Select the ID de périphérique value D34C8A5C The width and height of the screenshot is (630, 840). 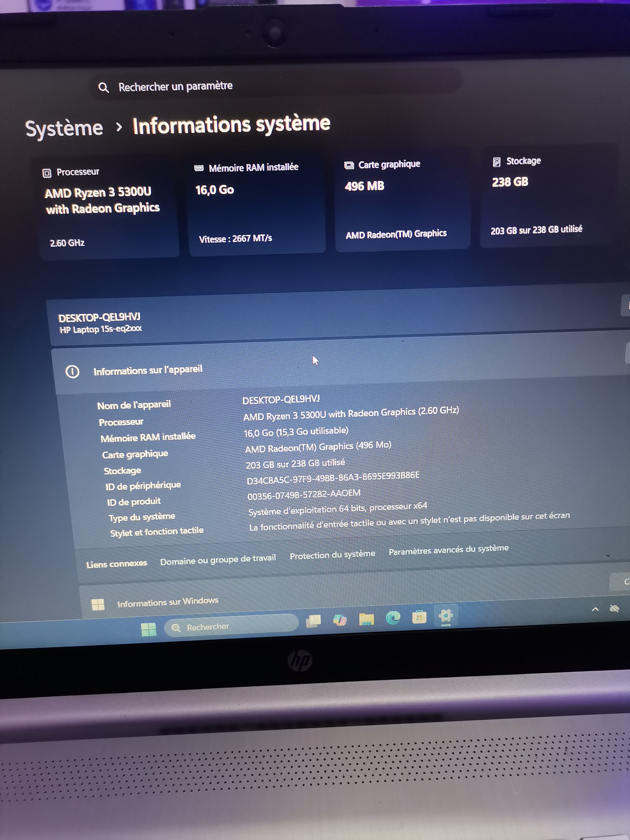coord(333,478)
